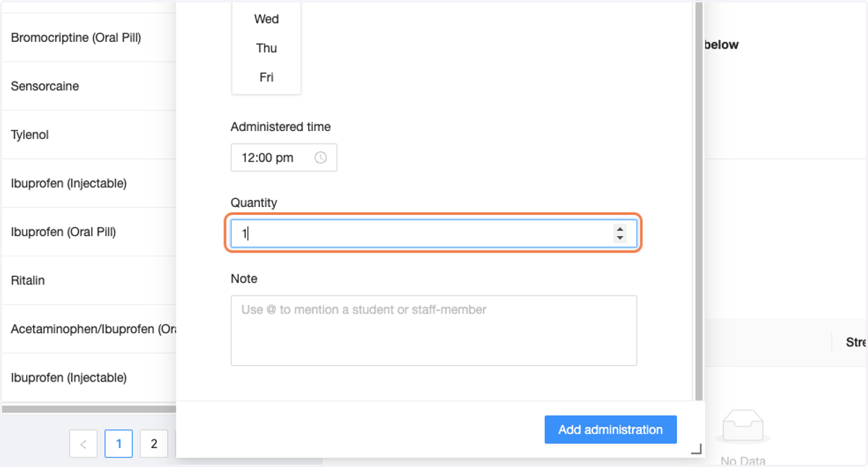Click the horizontal scrollbar under medication list
Image resolution: width=868 pixels, height=467 pixels.
tap(89, 409)
